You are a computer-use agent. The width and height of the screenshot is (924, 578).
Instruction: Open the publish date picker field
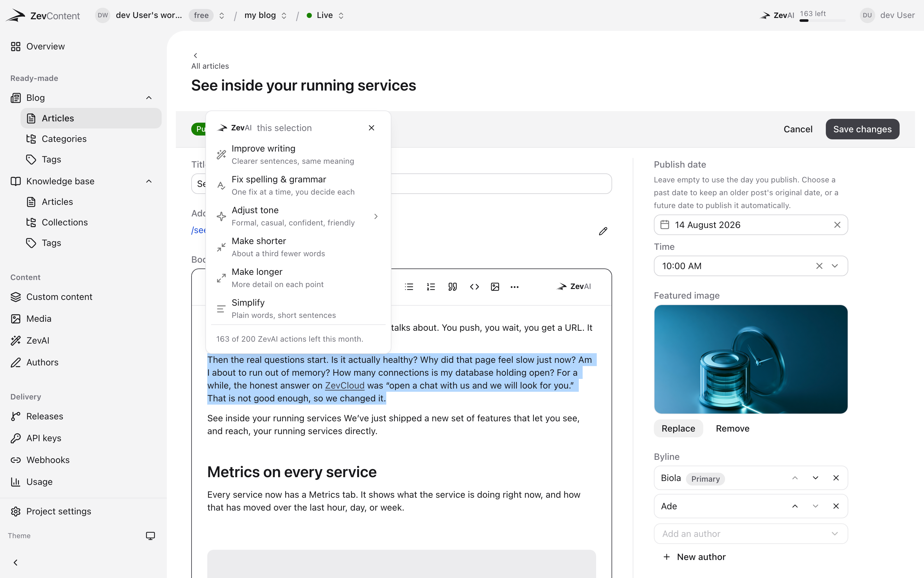751,225
